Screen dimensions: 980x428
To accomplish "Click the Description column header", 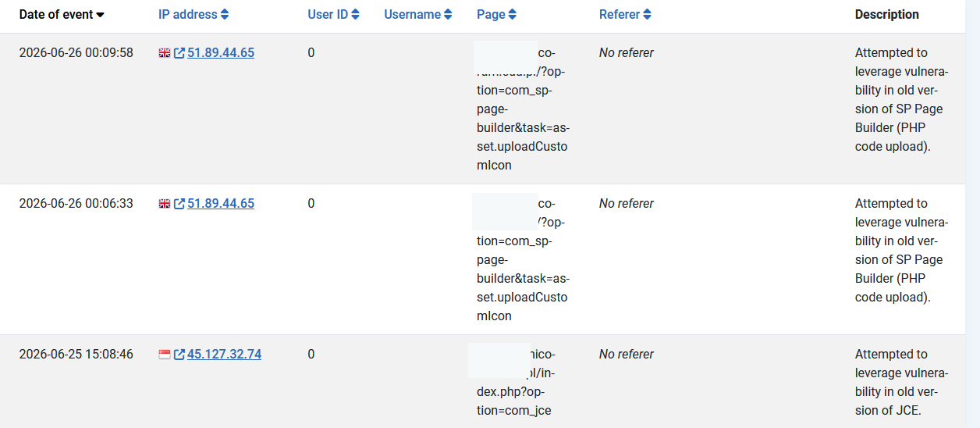I will tap(886, 14).
